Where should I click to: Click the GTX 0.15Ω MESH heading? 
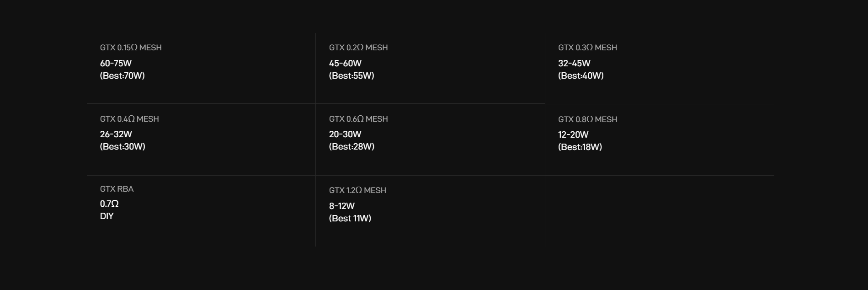[131, 48]
